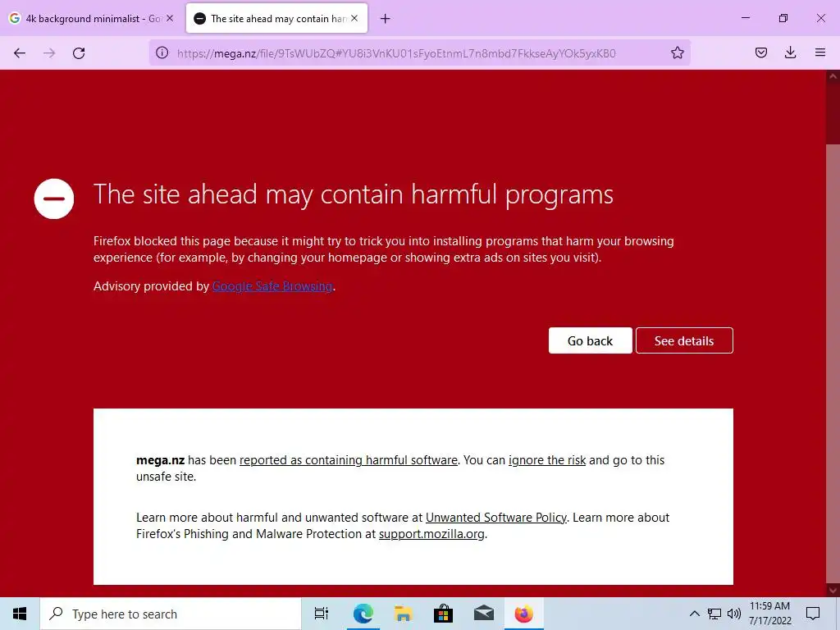Viewport: 840px width, 630px height.
Task: Open the Unwanted Software Policy link
Action: pyautogui.click(x=496, y=518)
